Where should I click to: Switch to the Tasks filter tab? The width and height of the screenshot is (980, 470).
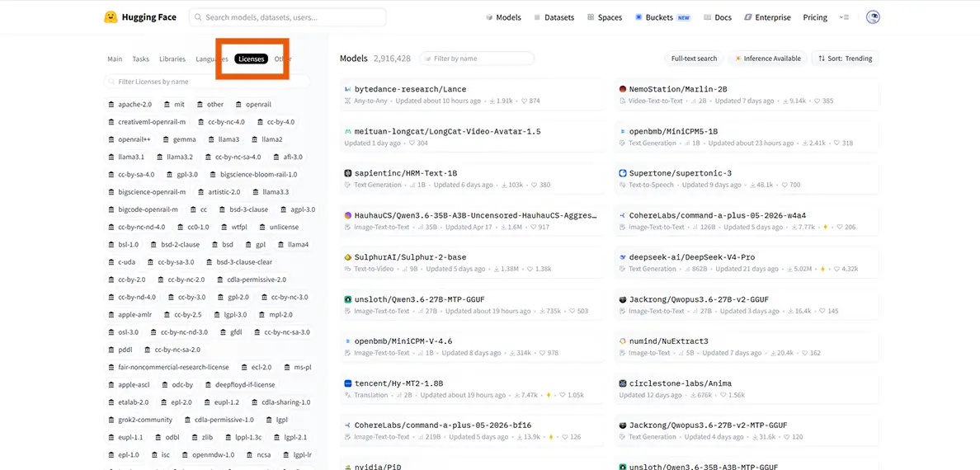click(x=140, y=59)
